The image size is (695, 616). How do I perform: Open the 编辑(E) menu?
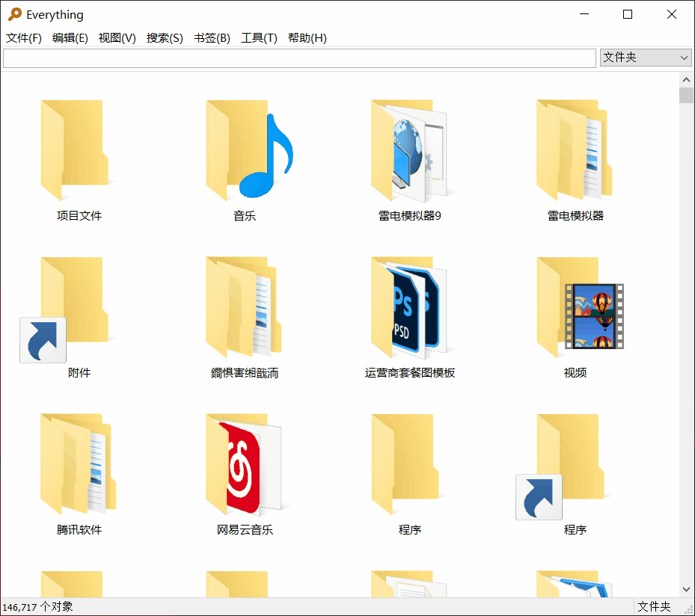(70, 38)
